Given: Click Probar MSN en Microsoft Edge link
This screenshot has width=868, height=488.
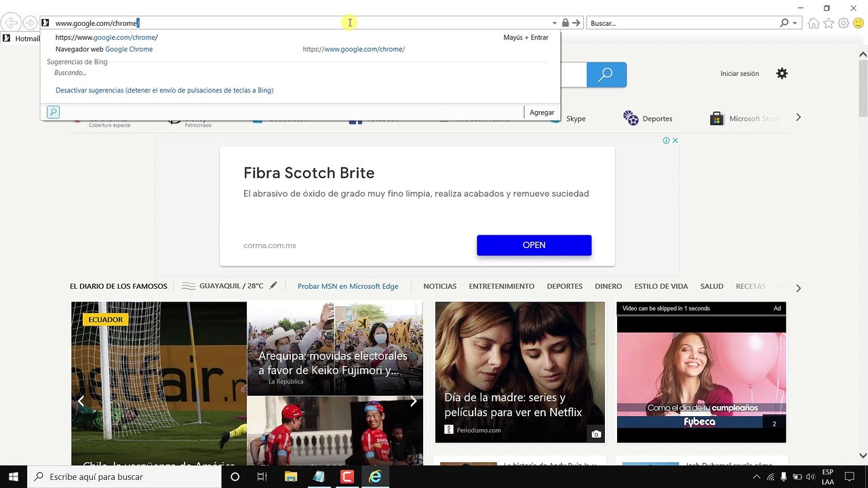Looking at the screenshot, I should [348, 286].
